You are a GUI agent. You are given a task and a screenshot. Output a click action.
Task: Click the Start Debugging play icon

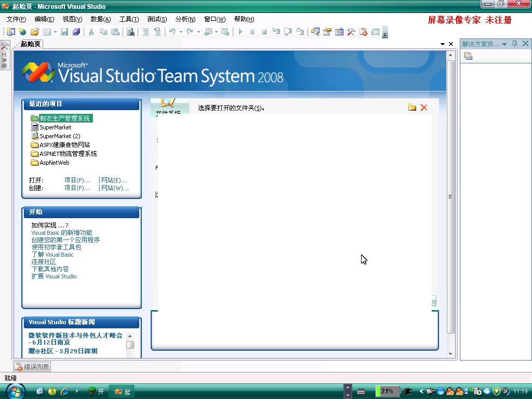point(240,32)
